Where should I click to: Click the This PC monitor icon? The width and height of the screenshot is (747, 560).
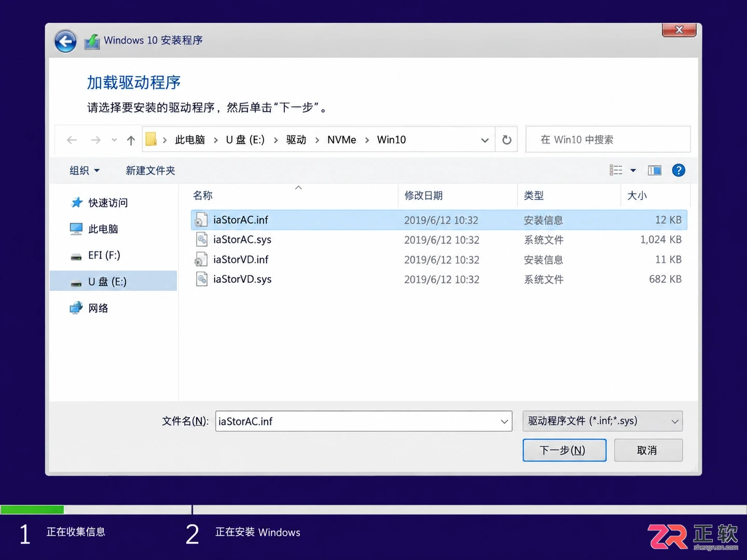[76, 229]
